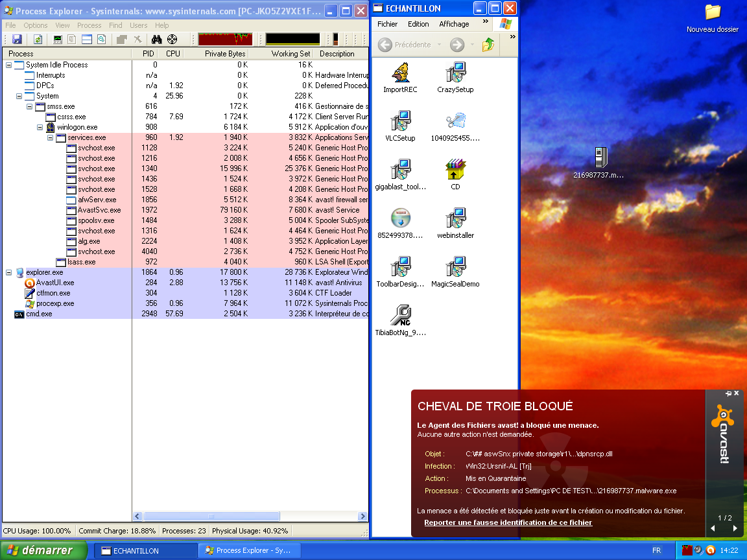Show previous avast alert with left arrow
This screenshot has height=560, width=747.
coord(713,528)
